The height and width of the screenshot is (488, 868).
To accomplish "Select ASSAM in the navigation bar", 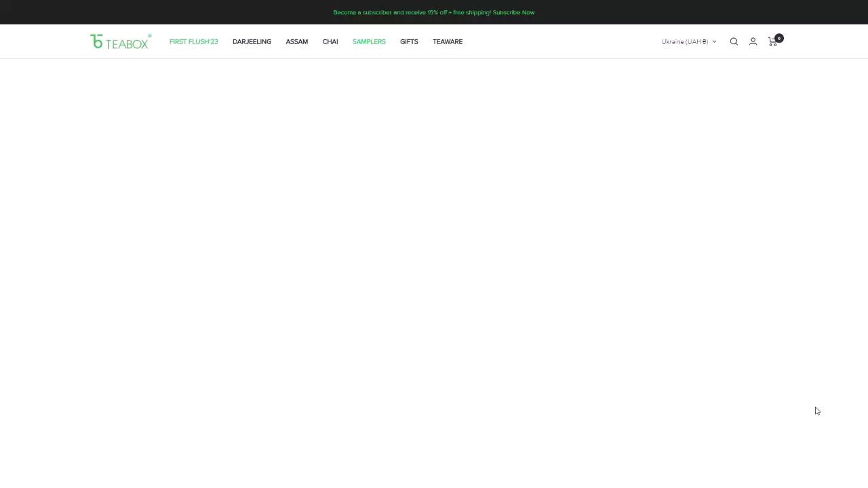I will coord(296,41).
